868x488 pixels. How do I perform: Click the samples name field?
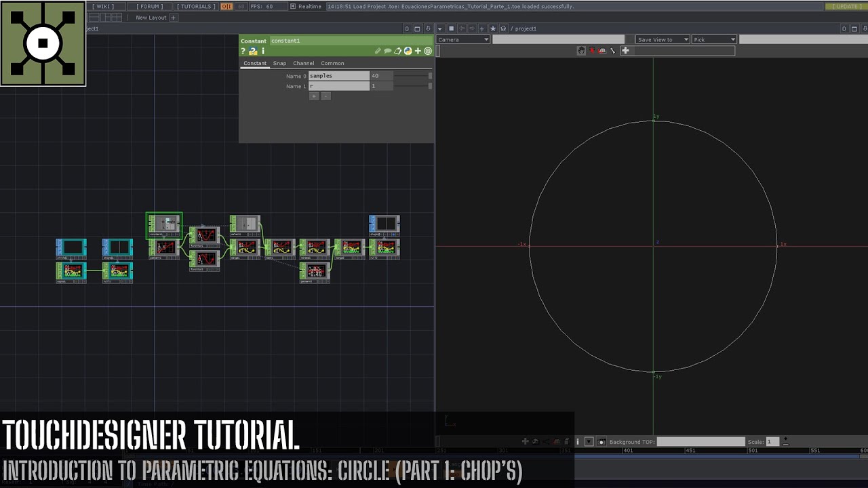(x=339, y=76)
